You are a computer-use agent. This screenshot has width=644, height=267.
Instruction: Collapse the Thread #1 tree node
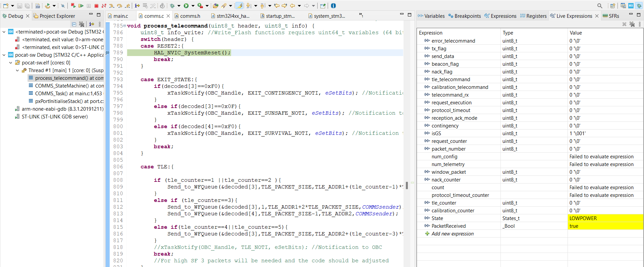pos(17,70)
